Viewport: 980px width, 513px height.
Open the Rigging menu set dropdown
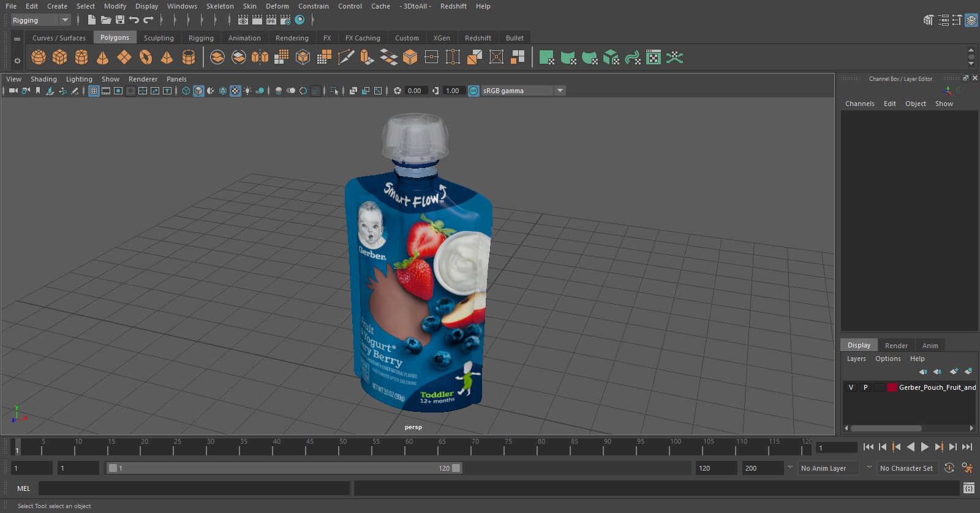[x=41, y=20]
